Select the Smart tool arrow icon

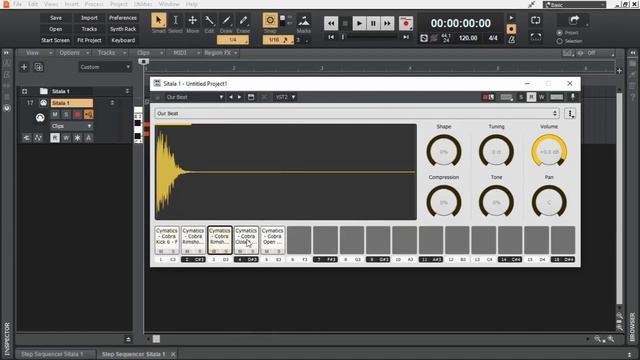(159, 20)
